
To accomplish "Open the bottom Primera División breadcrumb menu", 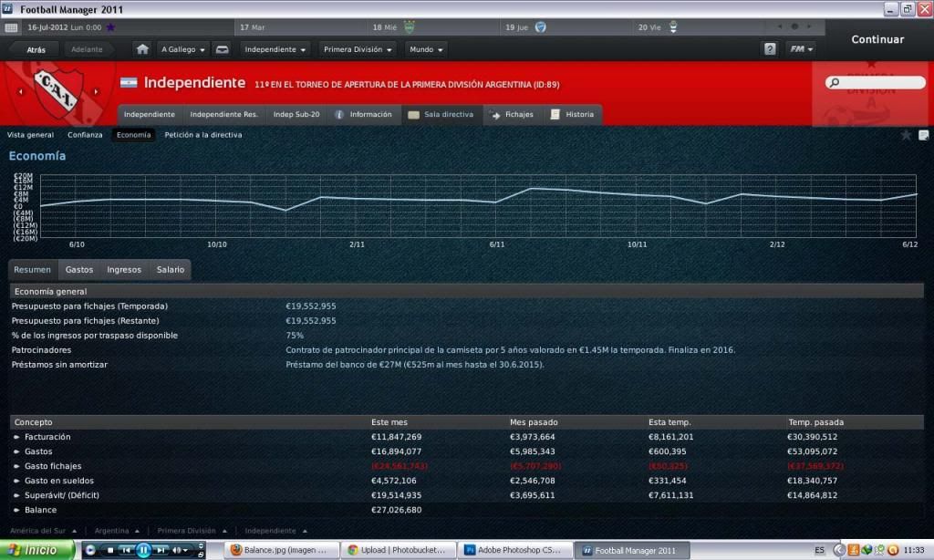I will (192, 530).
